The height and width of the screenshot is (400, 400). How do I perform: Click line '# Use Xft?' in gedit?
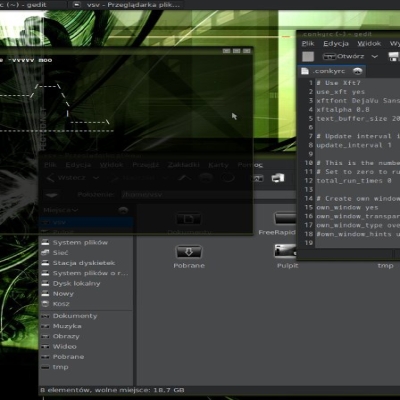[x=338, y=83]
